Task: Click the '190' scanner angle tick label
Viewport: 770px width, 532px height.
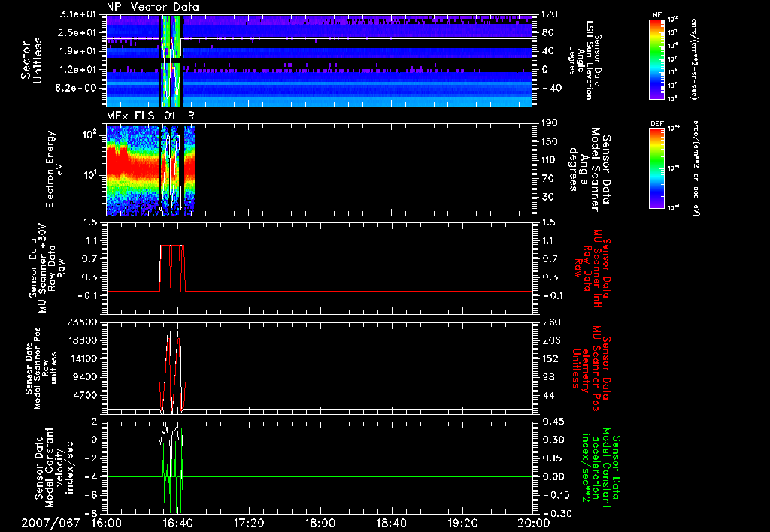Action: pos(550,123)
